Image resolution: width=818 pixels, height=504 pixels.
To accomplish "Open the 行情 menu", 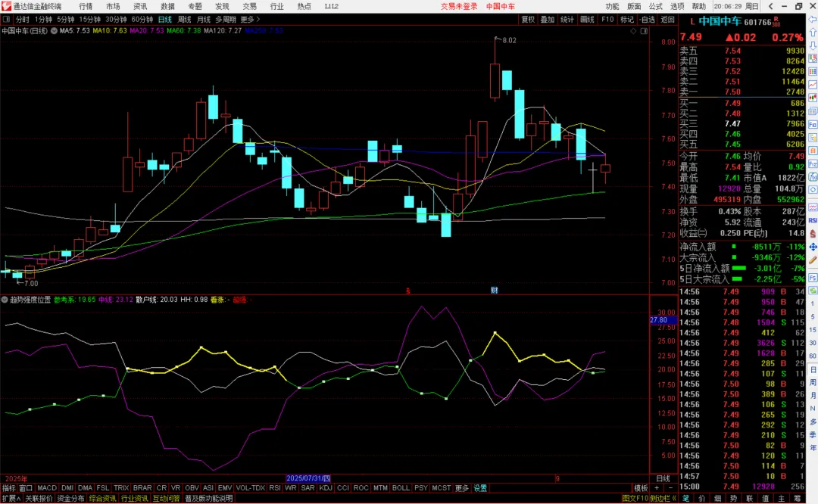I will click(x=86, y=6).
